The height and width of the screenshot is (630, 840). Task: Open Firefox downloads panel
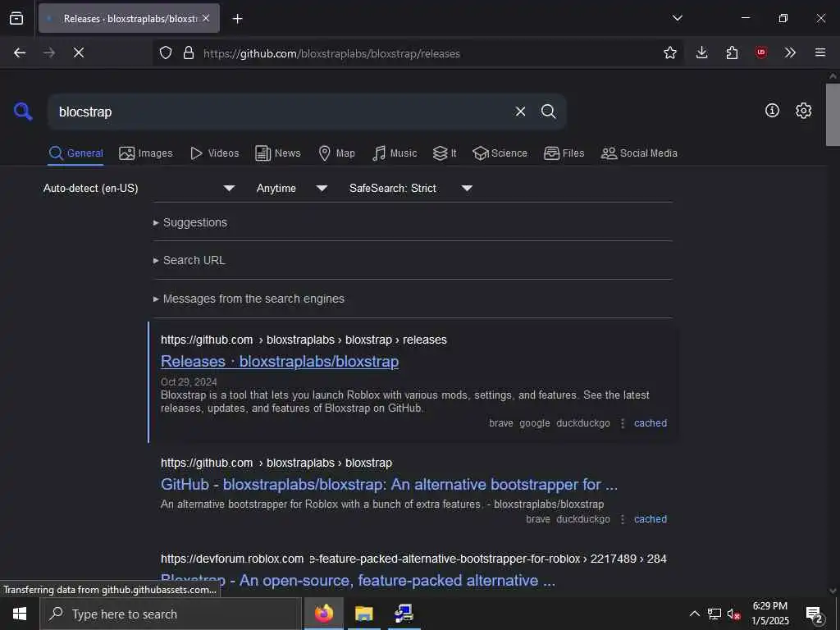click(x=702, y=52)
